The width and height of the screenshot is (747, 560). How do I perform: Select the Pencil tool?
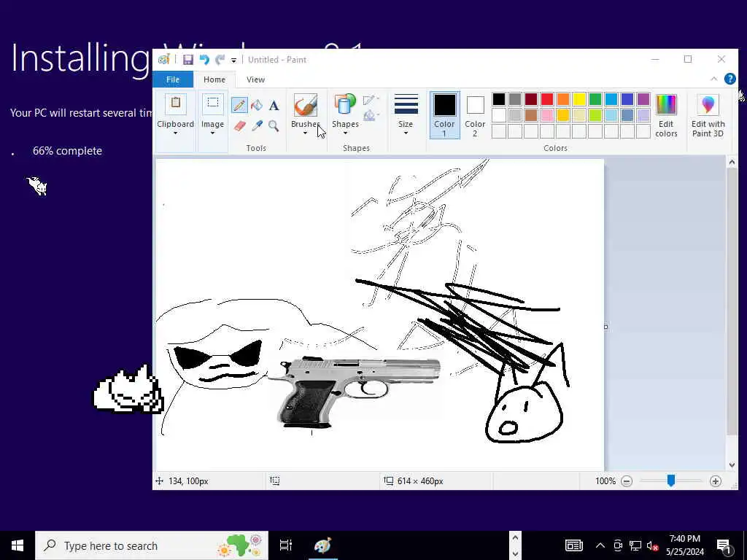coord(239,105)
